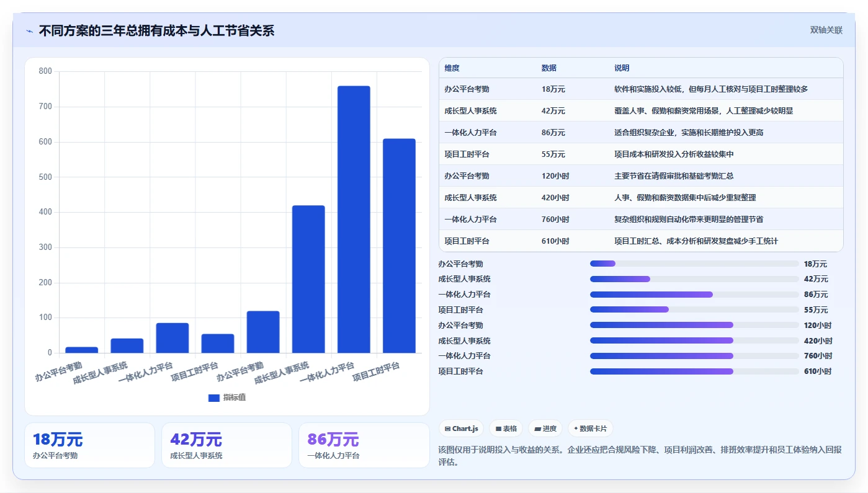
Task: Open the 86万元 一体化人力平台 data card
Action: (x=364, y=445)
